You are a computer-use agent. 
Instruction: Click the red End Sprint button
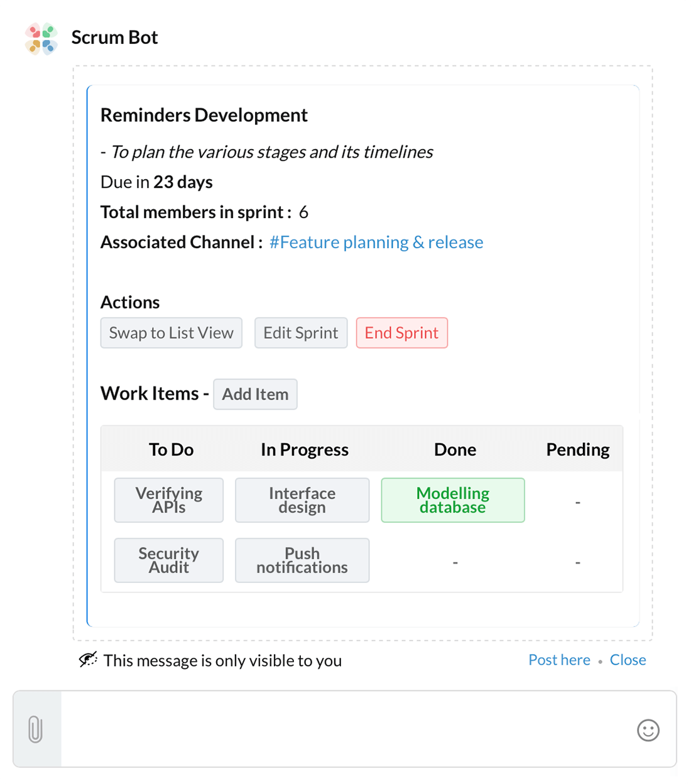tap(402, 333)
